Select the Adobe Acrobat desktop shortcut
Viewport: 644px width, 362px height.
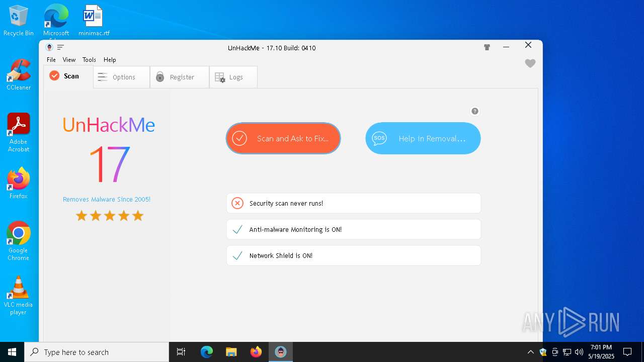tap(19, 132)
